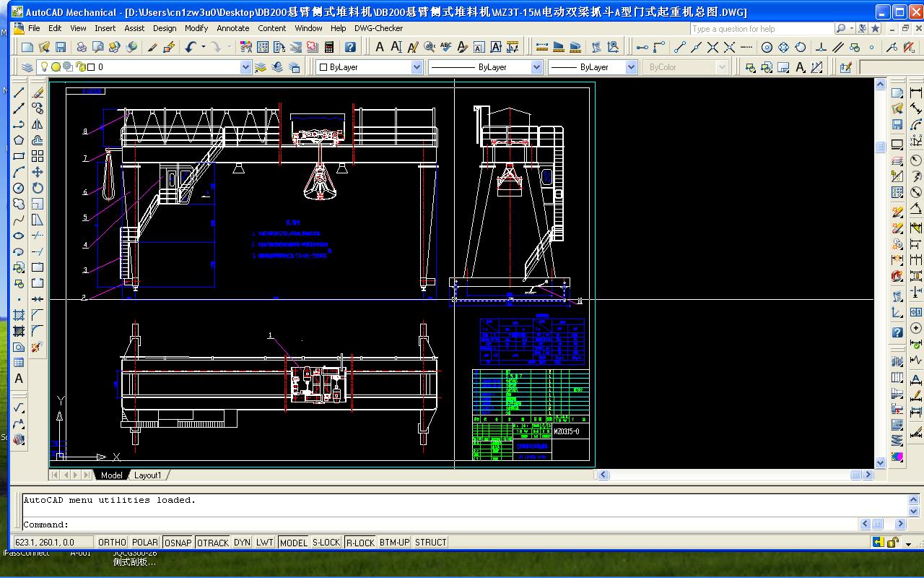The height and width of the screenshot is (578, 924).
Task: Click the Save floppy disk icon
Action: (61, 47)
